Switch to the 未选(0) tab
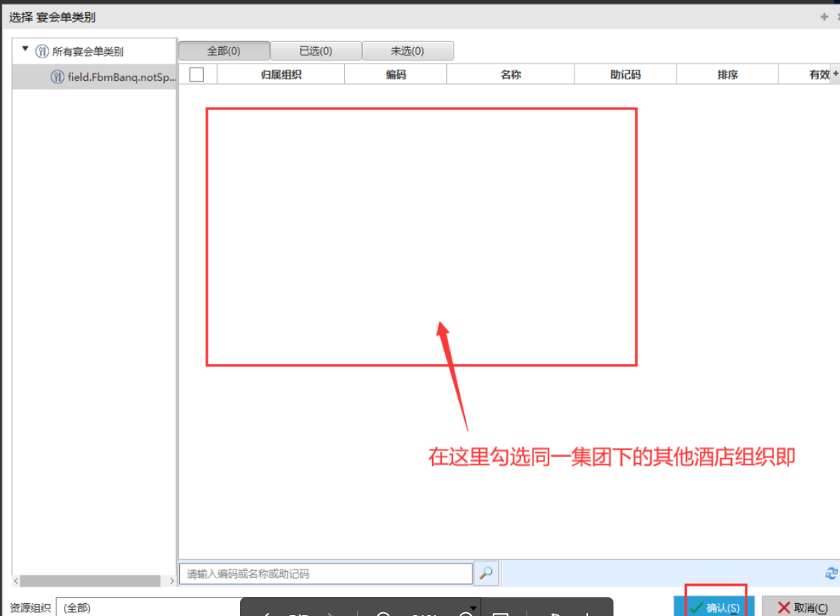 click(407, 51)
